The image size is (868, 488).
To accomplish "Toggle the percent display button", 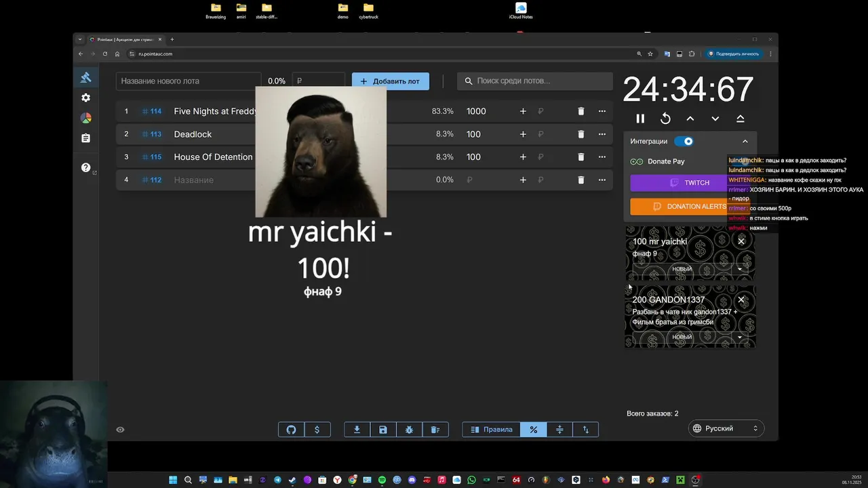I will [x=534, y=430].
